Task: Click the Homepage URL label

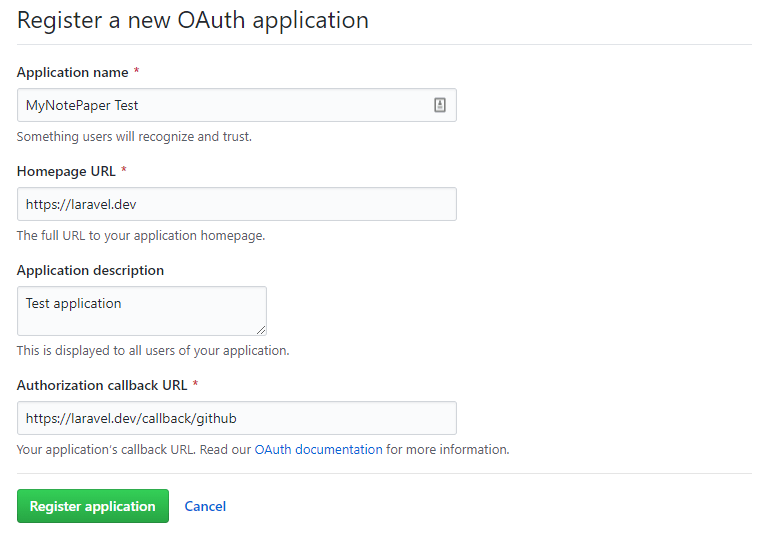Action: (66, 172)
